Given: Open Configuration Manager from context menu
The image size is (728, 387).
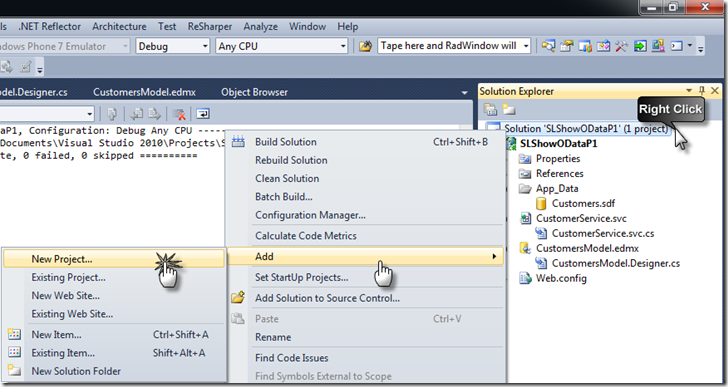Looking at the screenshot, I should 366,215.
